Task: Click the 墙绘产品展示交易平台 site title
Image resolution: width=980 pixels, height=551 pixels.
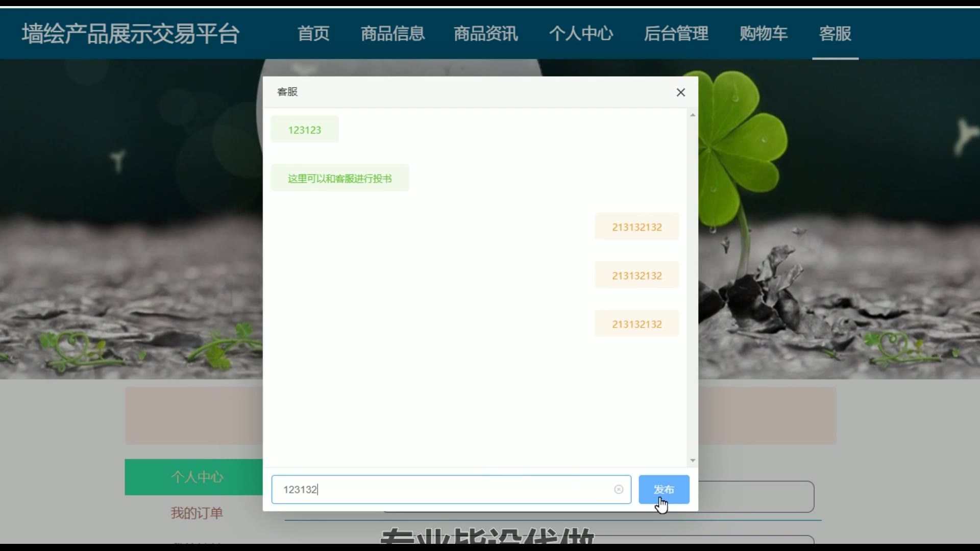Action: tap(131, 34)
